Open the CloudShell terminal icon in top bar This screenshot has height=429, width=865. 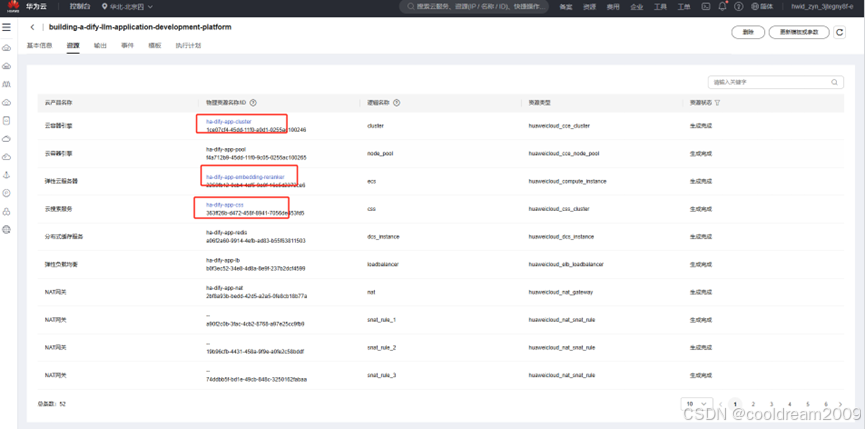click(705, 7)
